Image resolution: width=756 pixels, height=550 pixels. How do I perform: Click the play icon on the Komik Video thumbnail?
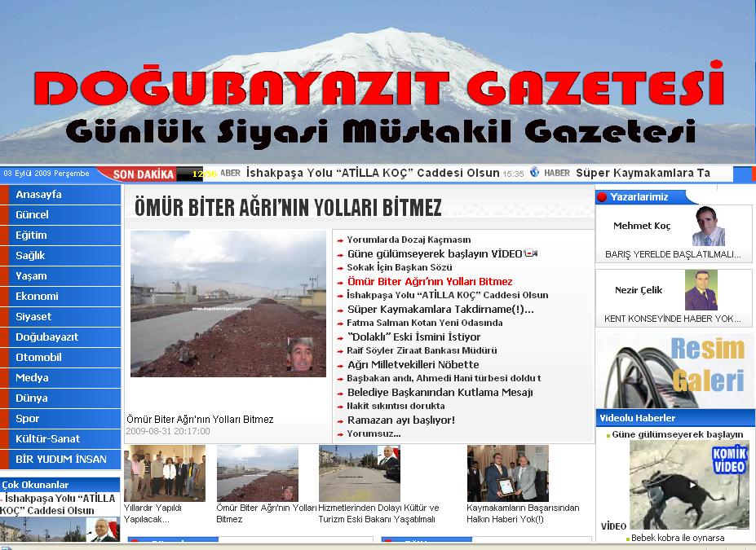pos(692,485)
